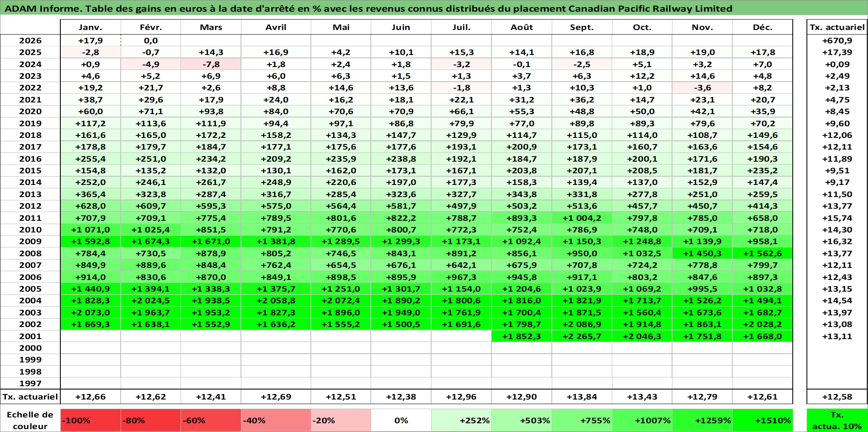Viewport: 868px width, 432px height.
Task: Select cell +117,2 in 2019 row
Action: coord(91,123)
